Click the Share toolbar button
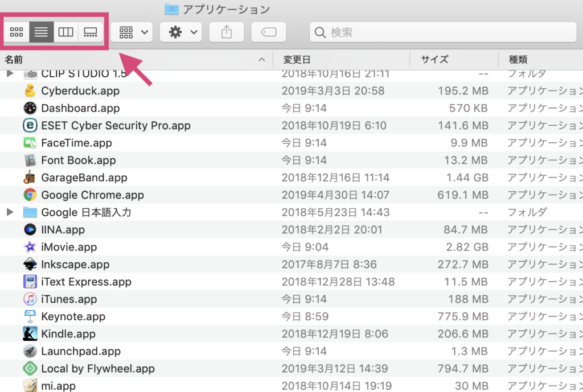 pyautogui.click(x=227, y=32)
